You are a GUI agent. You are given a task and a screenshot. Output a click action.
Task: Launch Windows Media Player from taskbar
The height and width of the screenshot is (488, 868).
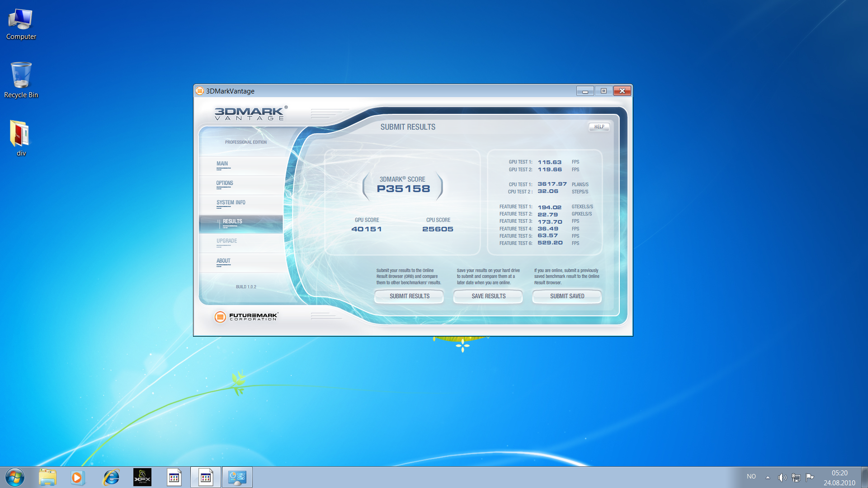tap(77, 477)
